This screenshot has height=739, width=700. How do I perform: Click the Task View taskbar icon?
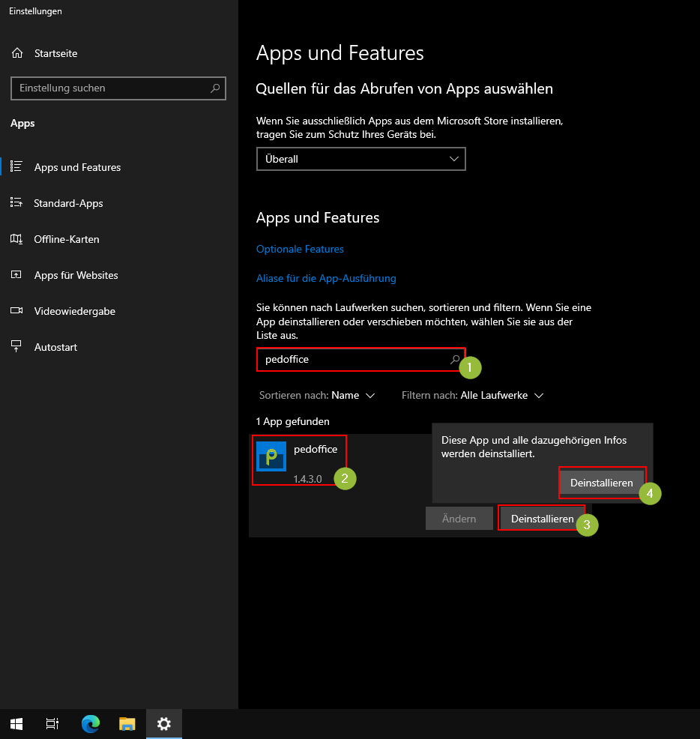click(52, 724)
